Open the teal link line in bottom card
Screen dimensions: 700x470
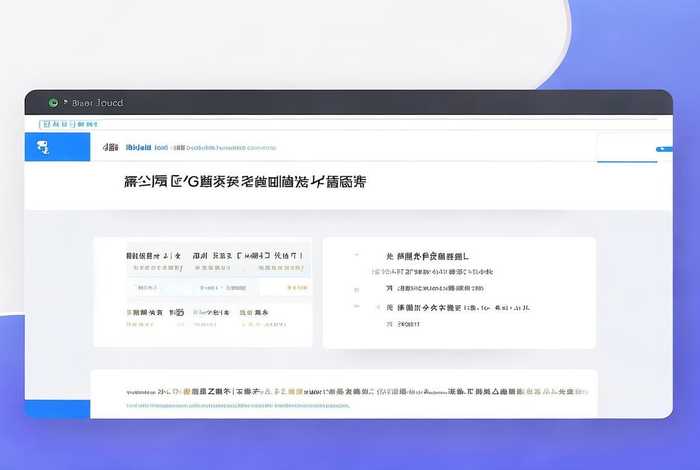[238, 406]
